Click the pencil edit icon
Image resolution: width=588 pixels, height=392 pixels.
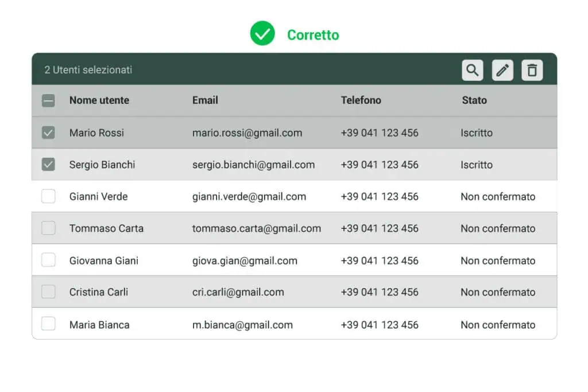click(x=502, y=70)
